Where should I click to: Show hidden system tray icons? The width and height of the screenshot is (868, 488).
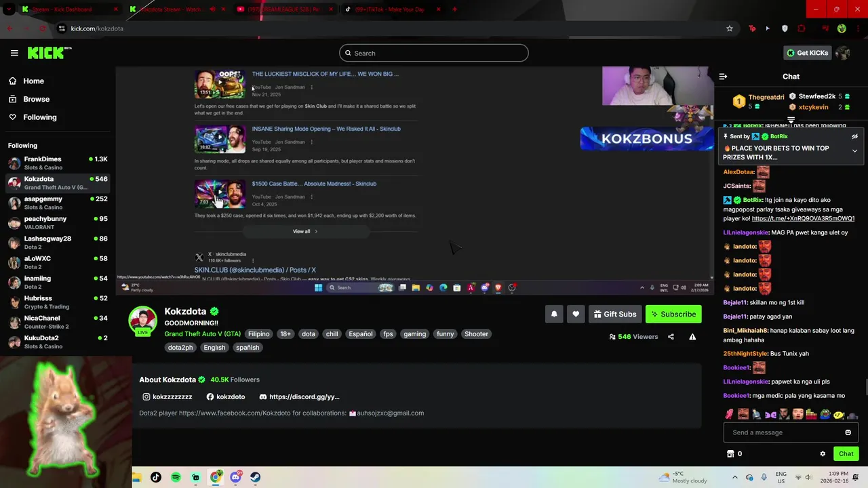[x=734, y=477]
